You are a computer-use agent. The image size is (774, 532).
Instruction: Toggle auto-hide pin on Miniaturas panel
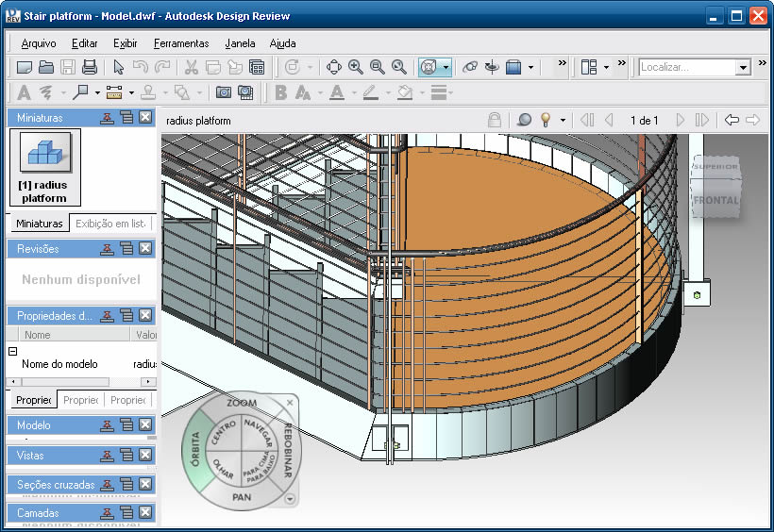109,118
